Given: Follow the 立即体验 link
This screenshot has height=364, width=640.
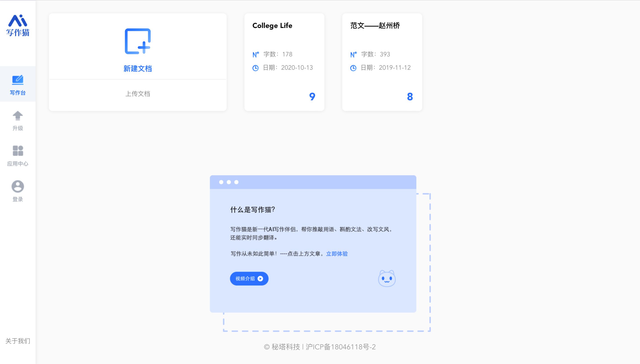Looking at the screenshot, I should tap(337, 254).
